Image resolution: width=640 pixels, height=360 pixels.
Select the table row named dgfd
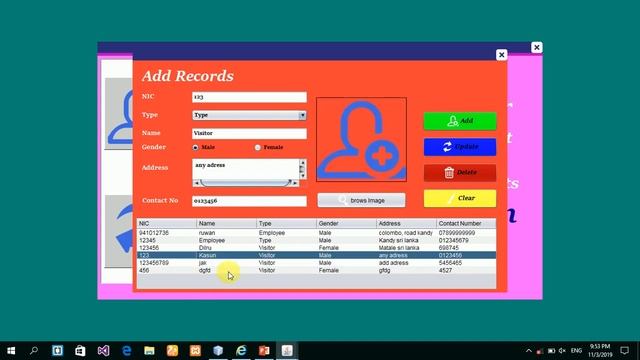[x=317, y=270]
